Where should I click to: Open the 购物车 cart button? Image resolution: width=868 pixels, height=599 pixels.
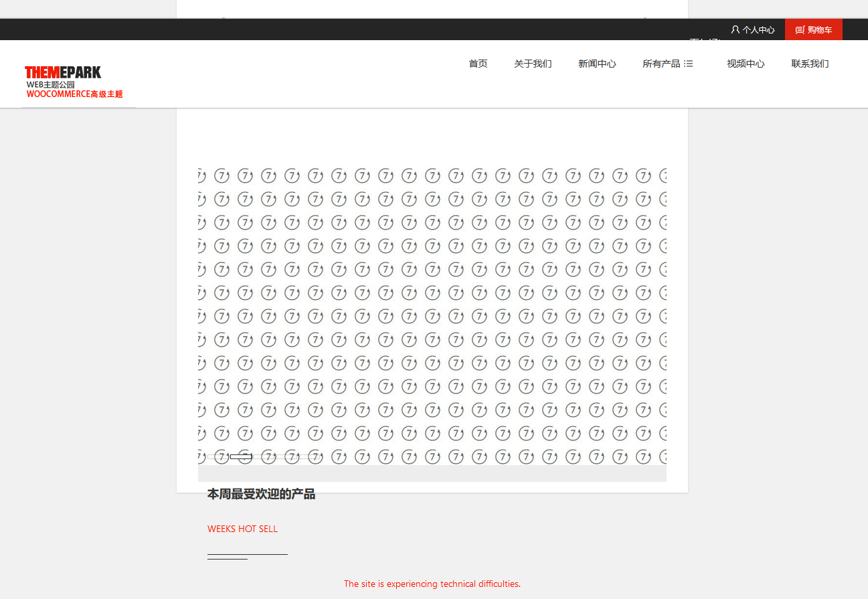click(819, 30)
